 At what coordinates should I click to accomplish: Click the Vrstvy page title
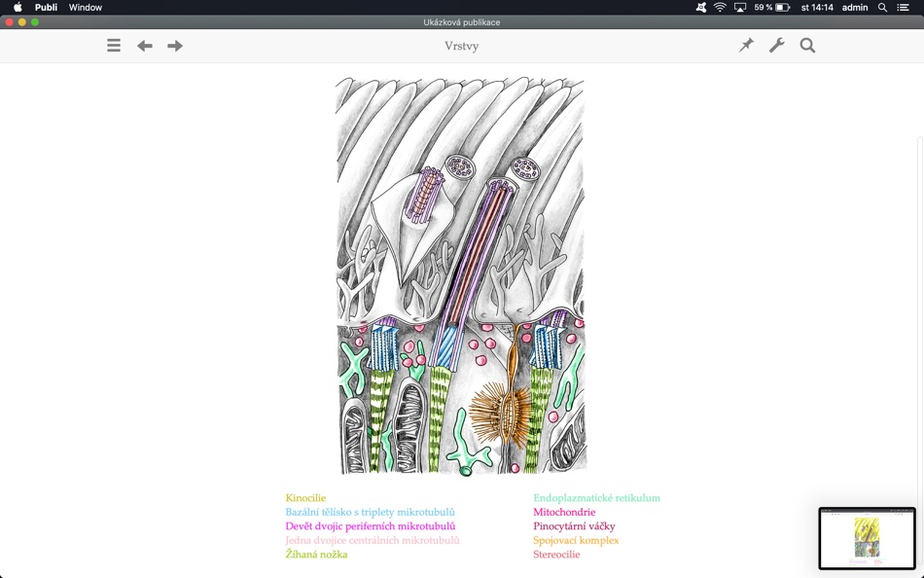tap(461, 46)
